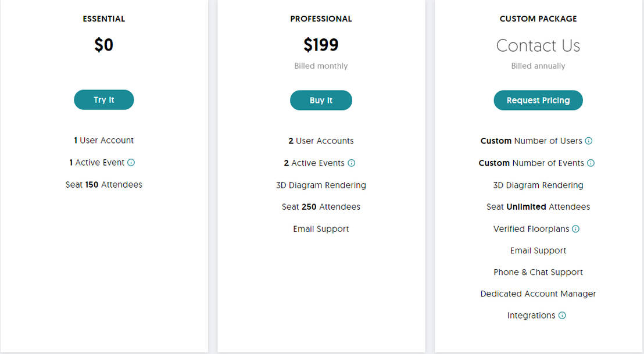The height and width of the screenshot is (354, 644).
Task: Click the Dedicated Account Manager feature
Action: coord(538,294)
